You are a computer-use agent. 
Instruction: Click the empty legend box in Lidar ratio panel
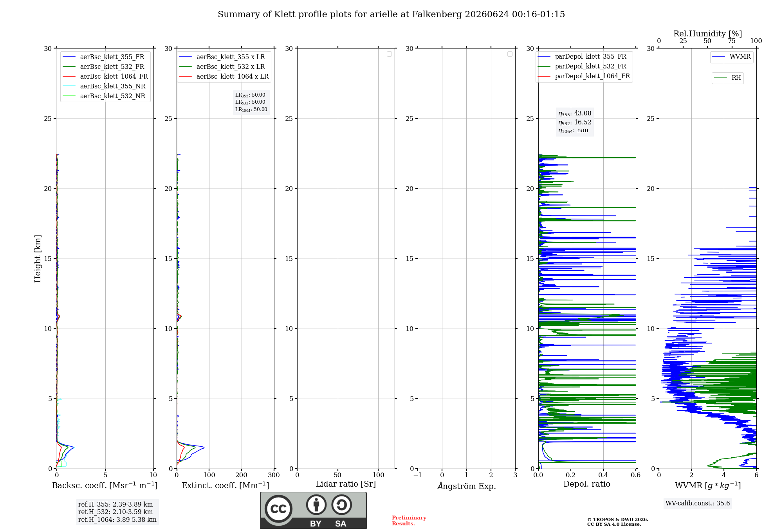[389, 54]
